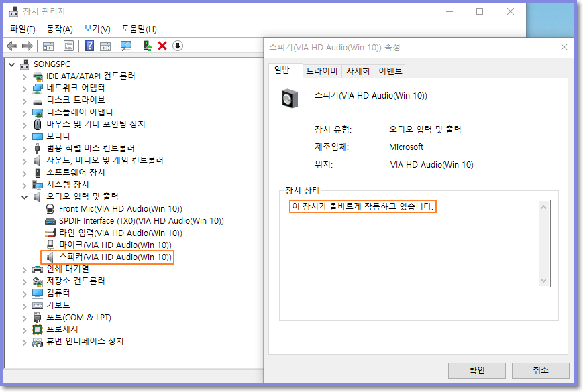
Task: Click the Microsoft manufacturer value
Action: 406,147
